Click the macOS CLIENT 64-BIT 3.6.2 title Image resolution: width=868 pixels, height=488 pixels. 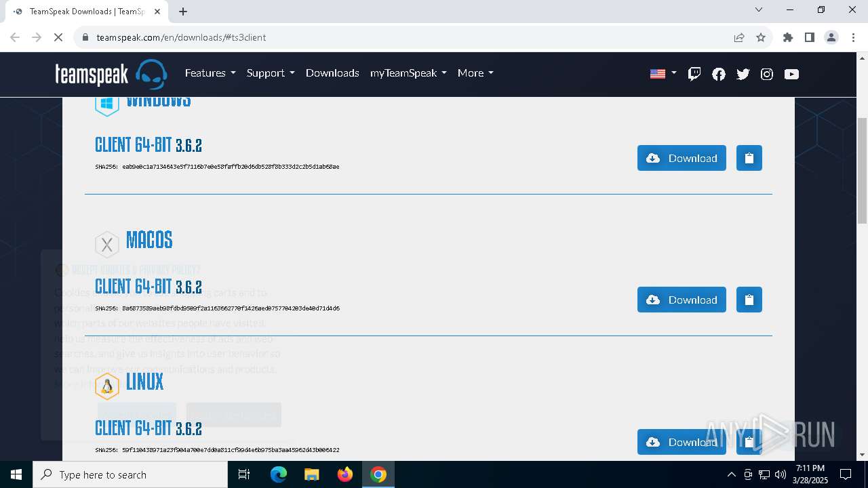pos(149,287)
